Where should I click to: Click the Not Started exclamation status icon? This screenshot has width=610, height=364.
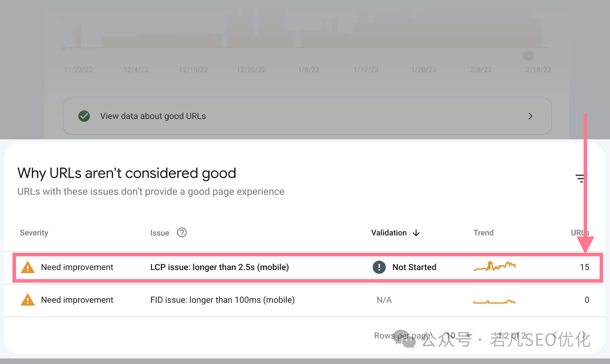tap(379, 267)
